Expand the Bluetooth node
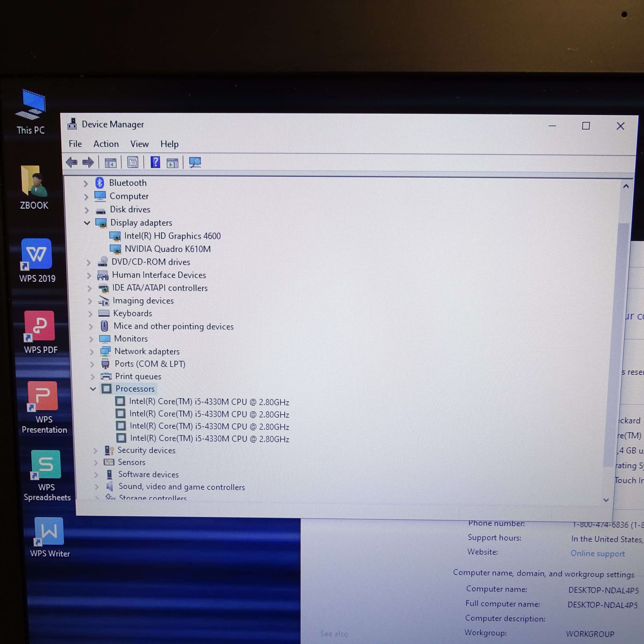The height and width of the screenshot is (644, 644). [x=85, y=183]
